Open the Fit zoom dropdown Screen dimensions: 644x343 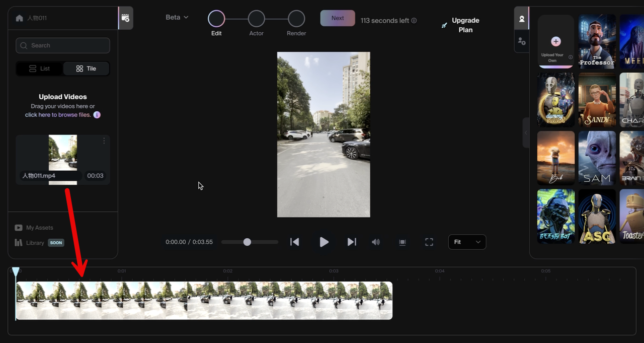tap(467, 242)
